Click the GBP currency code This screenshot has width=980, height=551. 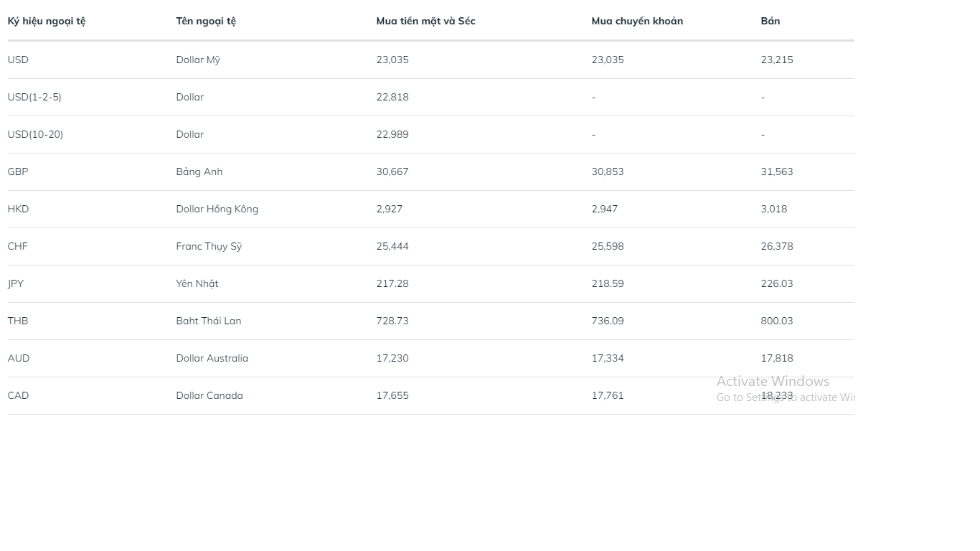(x=18, y=171)
